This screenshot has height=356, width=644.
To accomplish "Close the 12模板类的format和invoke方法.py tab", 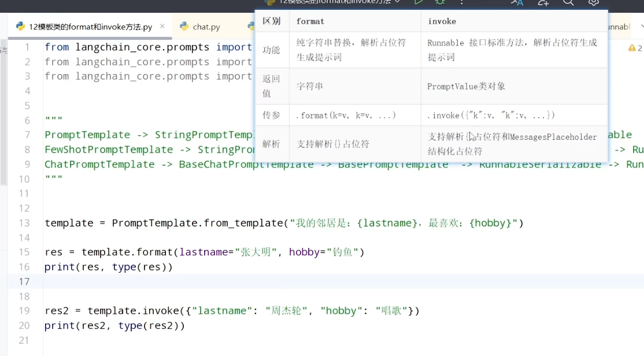I will tap(162, 26).
